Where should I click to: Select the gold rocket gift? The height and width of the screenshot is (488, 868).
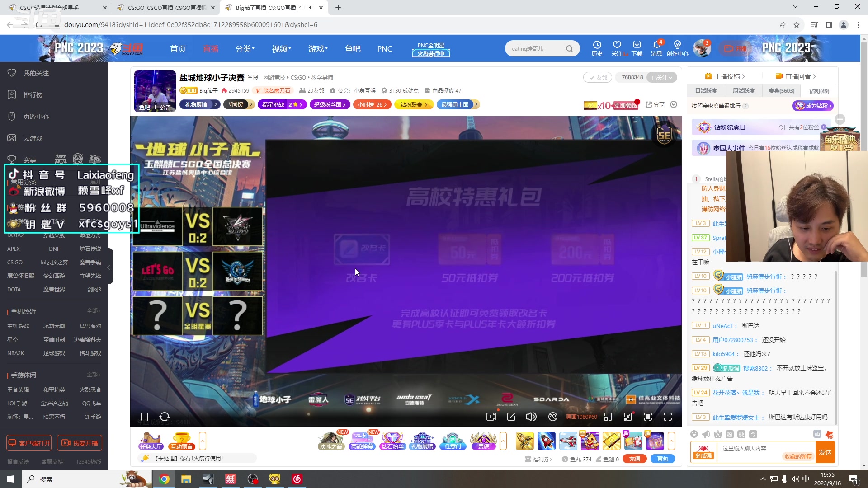click(x=524, y=441)
